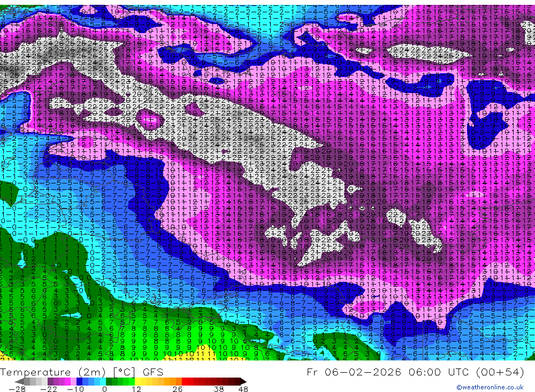Click the dark green swatch in the legend

click(x=109, y=382)
